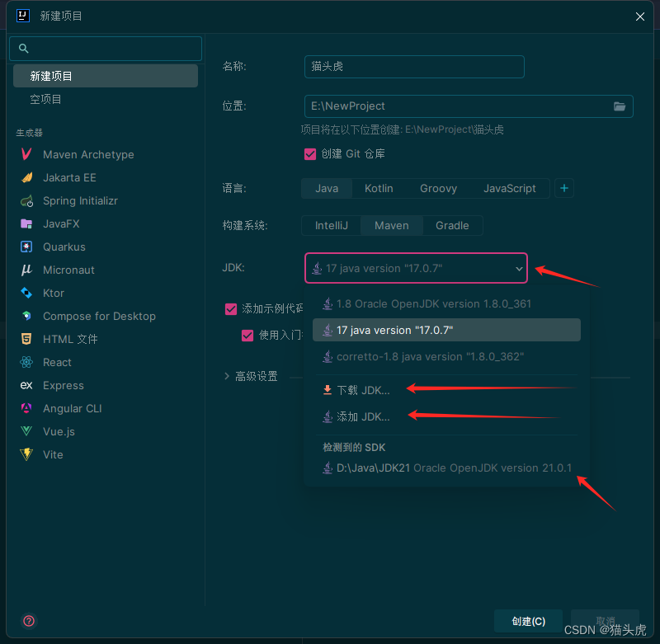
Task: Click the IntelliJ IDEA logo in title bar
Action: (x=23, y=16)
